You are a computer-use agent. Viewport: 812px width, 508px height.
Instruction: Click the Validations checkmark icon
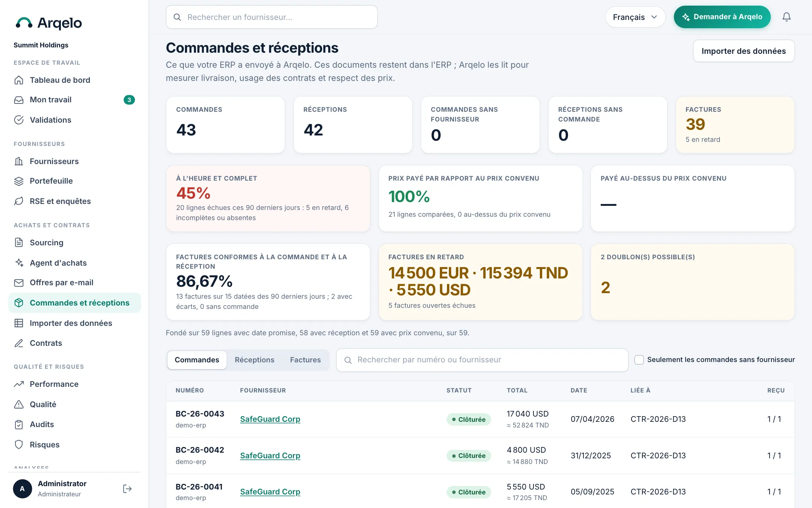coord(19,120)
